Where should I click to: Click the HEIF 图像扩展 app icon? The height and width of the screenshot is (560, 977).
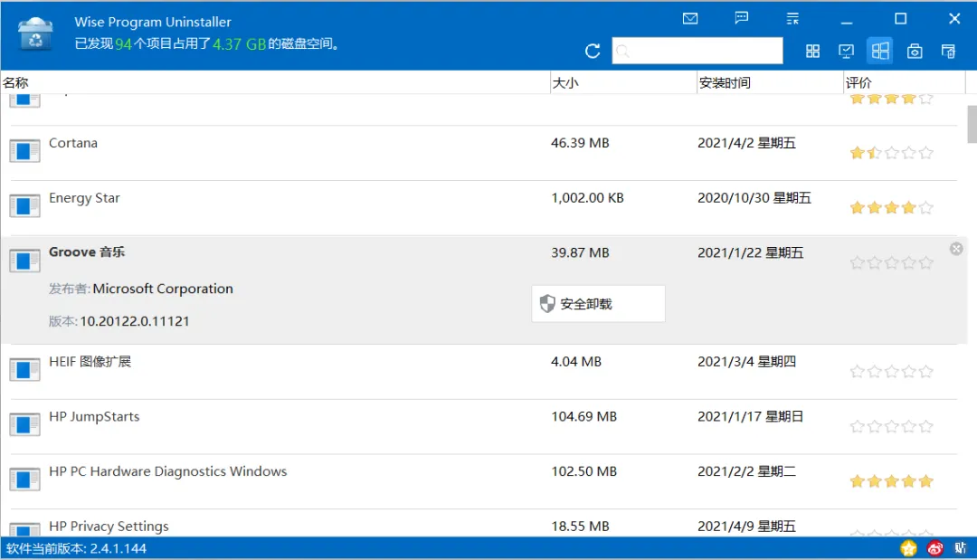25,369
